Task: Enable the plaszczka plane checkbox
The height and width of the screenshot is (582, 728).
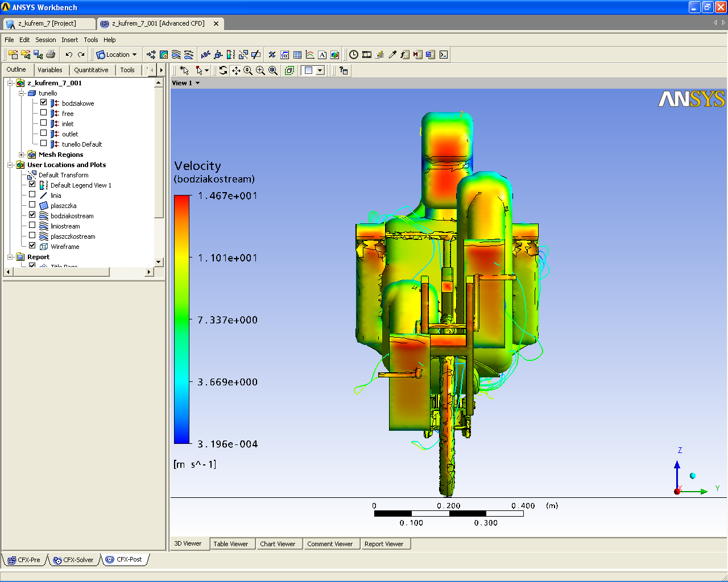Action: (32, 205)
